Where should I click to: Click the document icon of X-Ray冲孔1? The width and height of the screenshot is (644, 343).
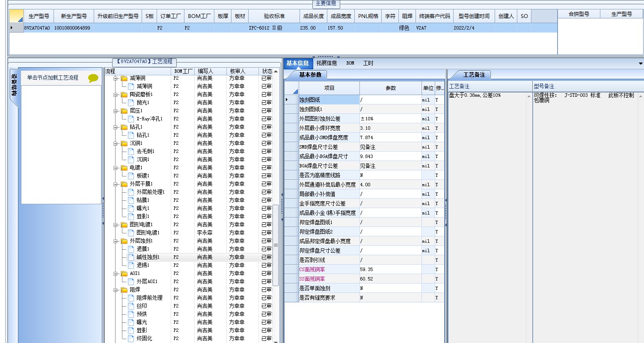(131, 119)
